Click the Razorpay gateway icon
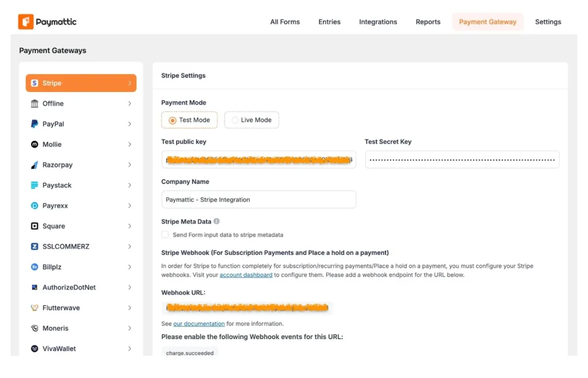This screenshot has height=378, width=588. coord(34,165)
